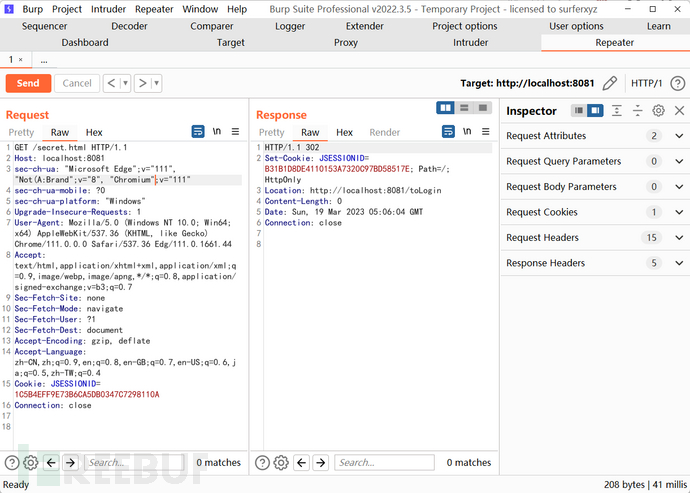Select combined tabbed layout icon
Screen dimensions: 690x493
483,108
